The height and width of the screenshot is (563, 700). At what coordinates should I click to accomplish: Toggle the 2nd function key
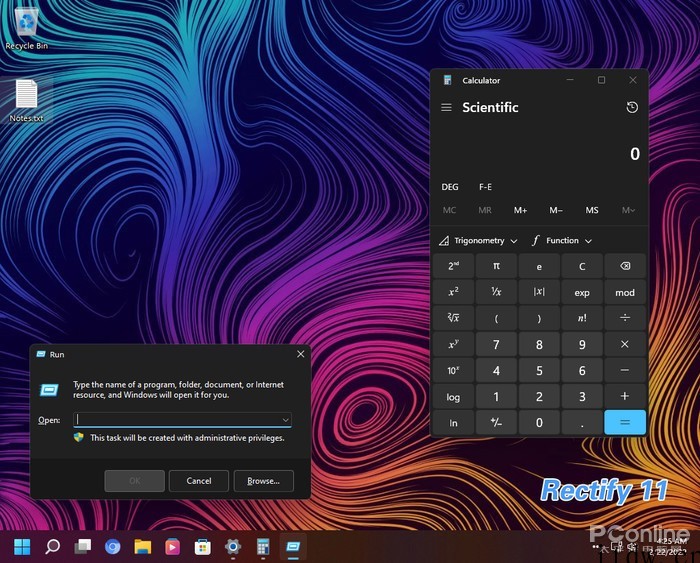(x=453, y=266)
